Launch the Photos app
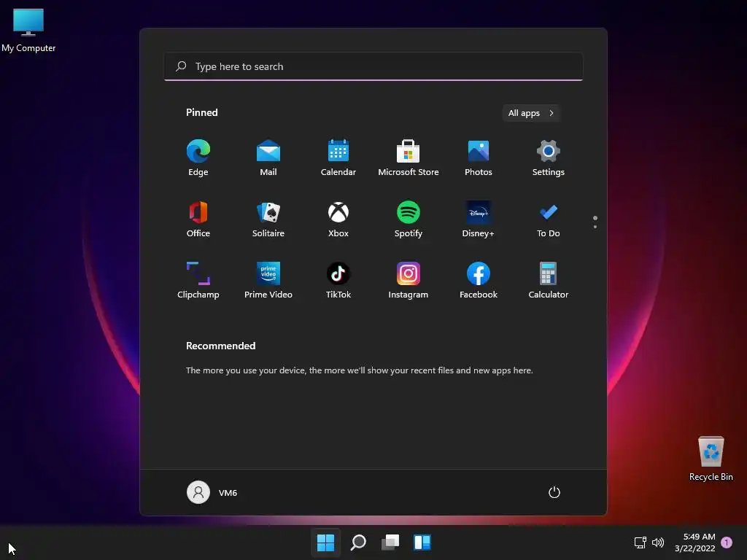The width and height of the screenshot is (747, 560). click(x=479, y=158)
